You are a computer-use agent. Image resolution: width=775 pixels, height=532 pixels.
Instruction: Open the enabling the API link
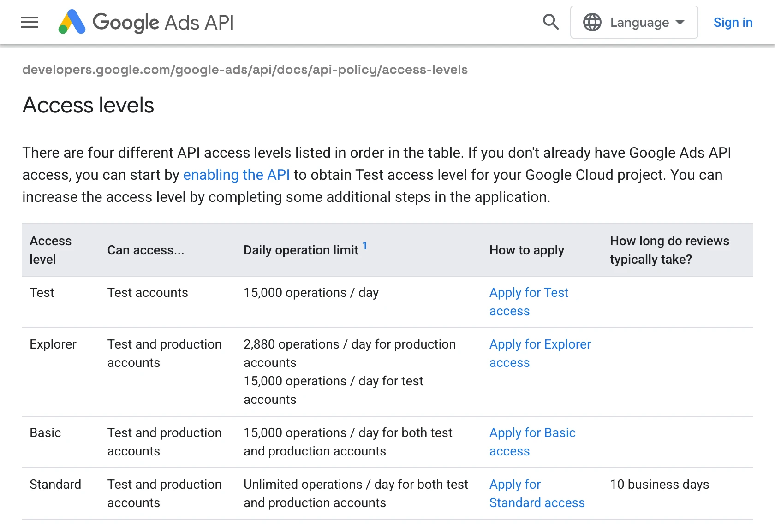click(236, 175)
